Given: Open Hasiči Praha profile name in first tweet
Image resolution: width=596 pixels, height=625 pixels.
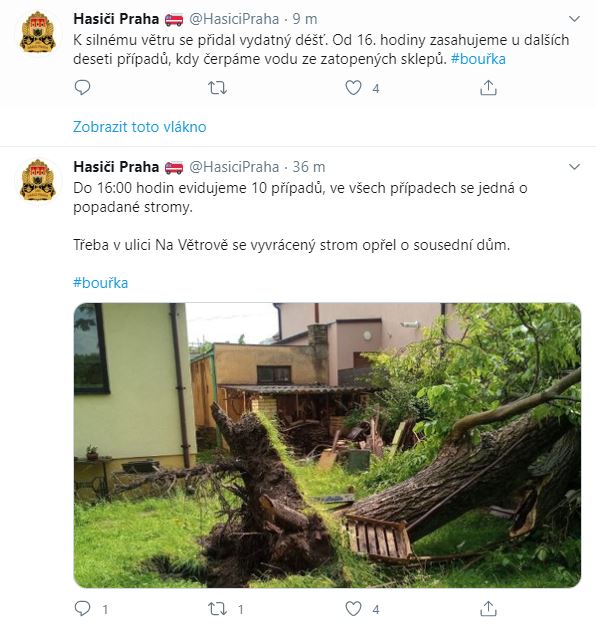Looking at the screenshot, I should click(x=116, y=19).
